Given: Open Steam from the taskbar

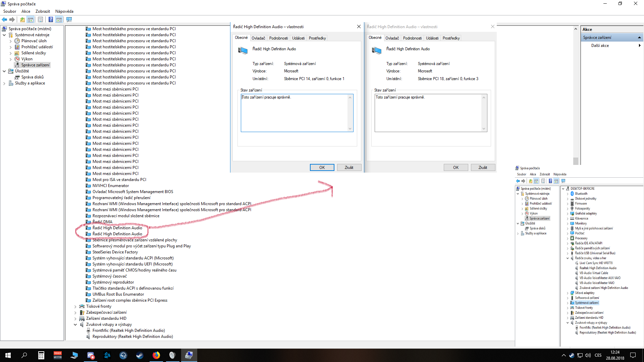Looking at the screenshot, I should coord(140,355).
